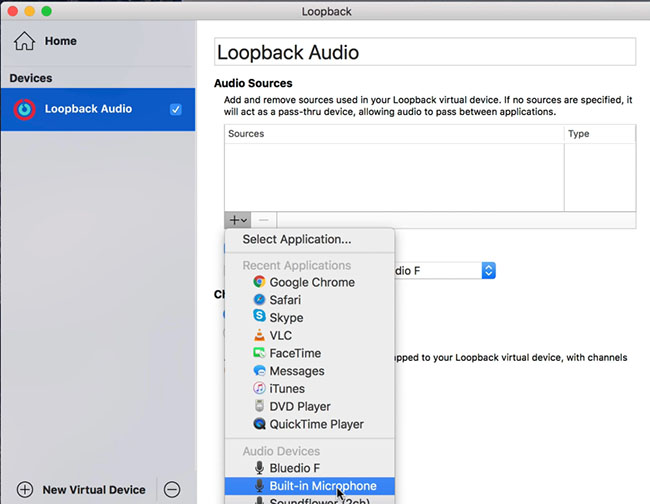Add iTunes as audio source
Image resolution: width=650 pixels, height=504 pixels.
(x=310, y=389)
